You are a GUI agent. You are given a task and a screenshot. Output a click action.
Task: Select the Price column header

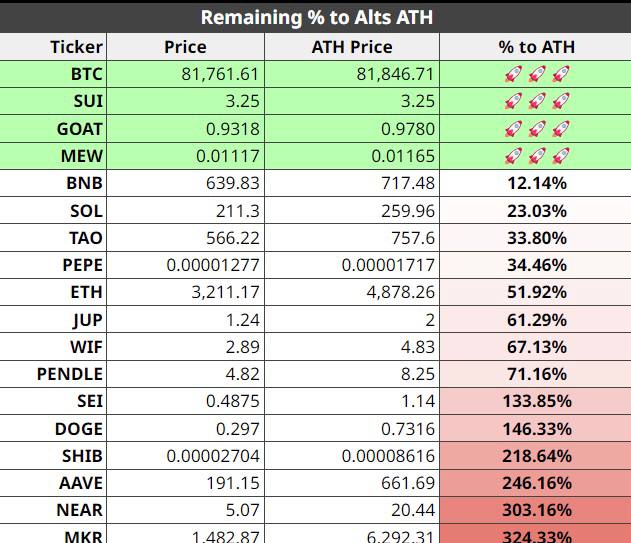click(186, 47)
